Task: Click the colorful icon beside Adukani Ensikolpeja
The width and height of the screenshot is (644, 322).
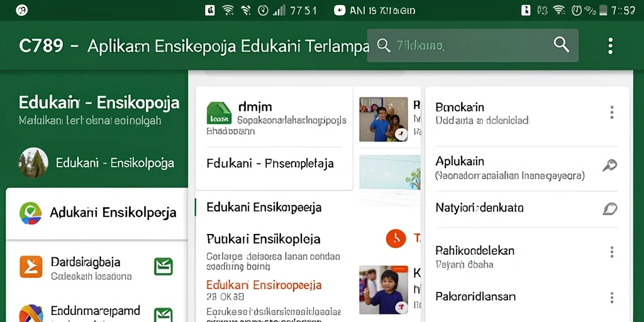Action: click(x=30, y=213)
